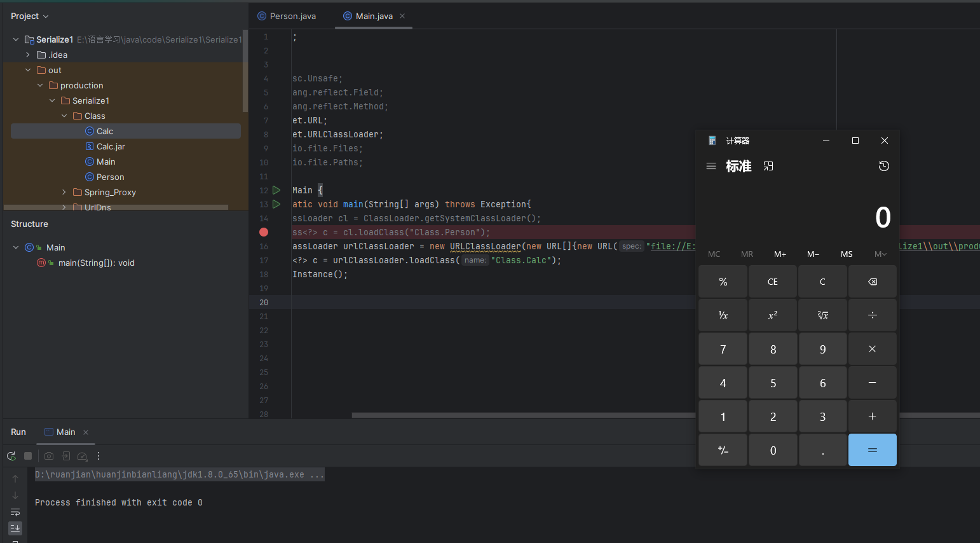
Task: Toggle soft-wrap in the Run console
Action: click(x=15, y=512)
